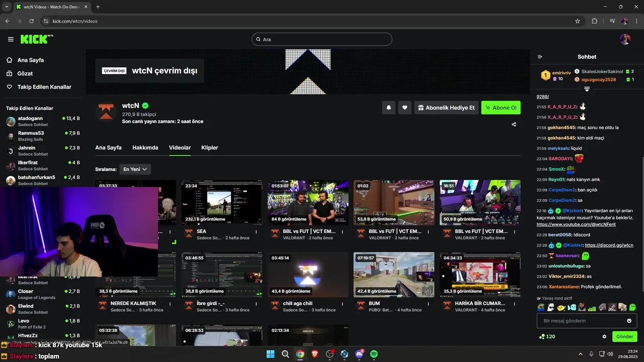The width and height of the screenshot is (644, 362).
Task: Switch to Hakkımda tab
Action: click(x=145, y=148)
